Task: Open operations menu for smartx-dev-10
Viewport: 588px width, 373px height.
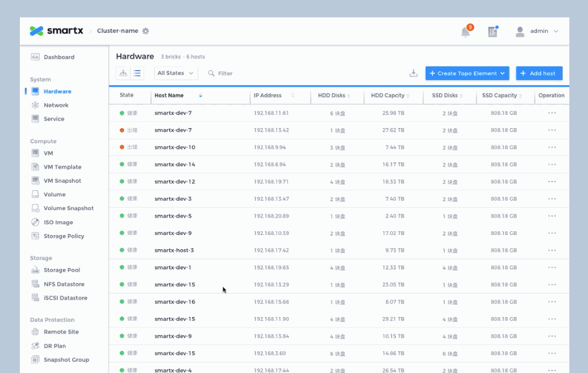Action: coord(551,147)
